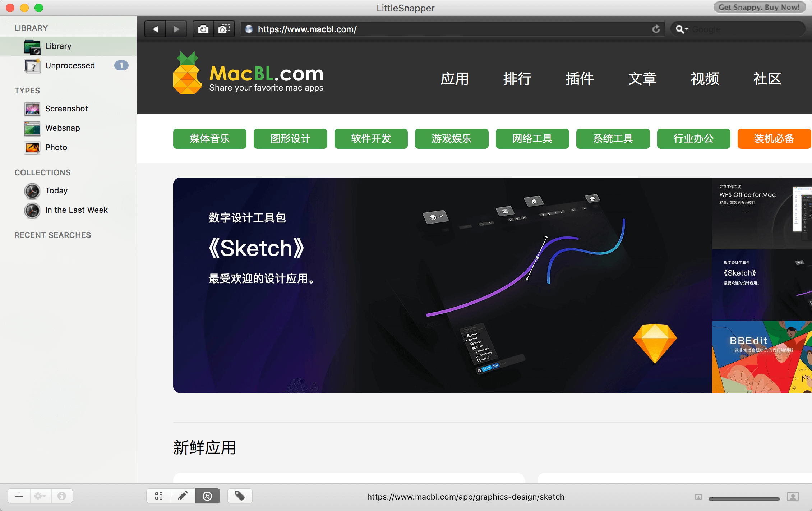Filter by Websnap type
Image resolution: width=812 pixels, height=511 pixels.
(68, 128)
